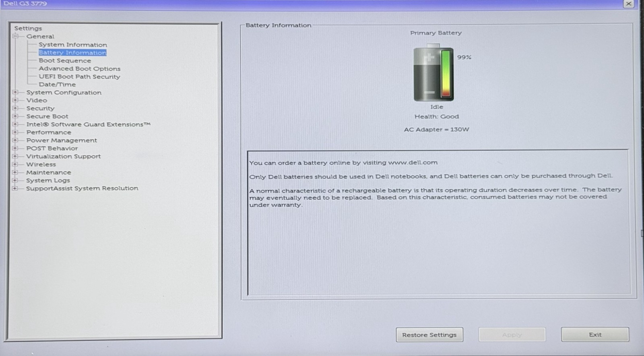This screenshot has height=356, width=644.
Task: Expand the Power Management node
Action: (x=15, y=140)
